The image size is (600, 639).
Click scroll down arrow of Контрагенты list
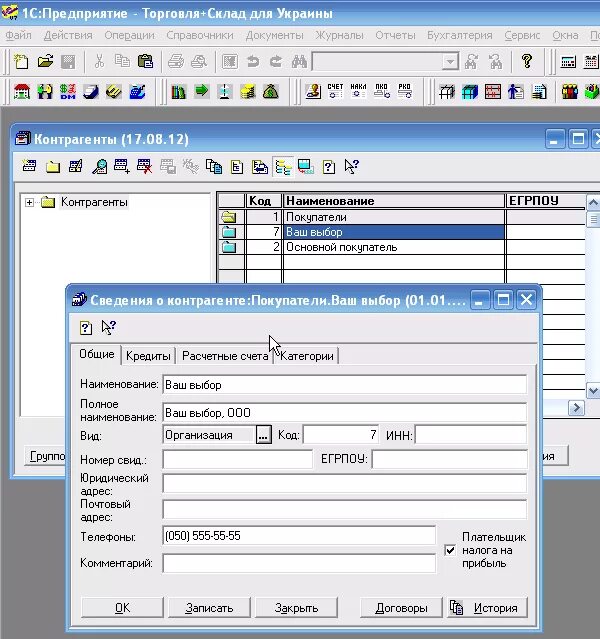(593, 390)
